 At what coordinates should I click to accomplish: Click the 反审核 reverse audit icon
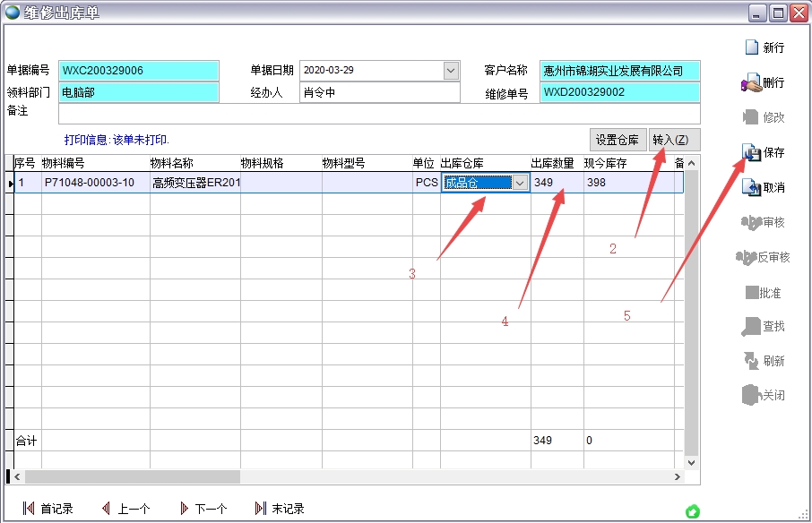[761, 257]
